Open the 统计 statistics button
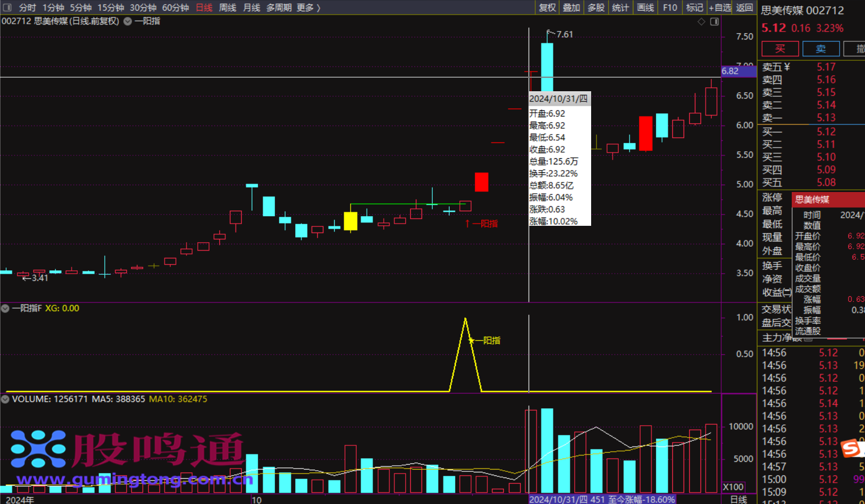865x504 pixels. tap(620, 7)
